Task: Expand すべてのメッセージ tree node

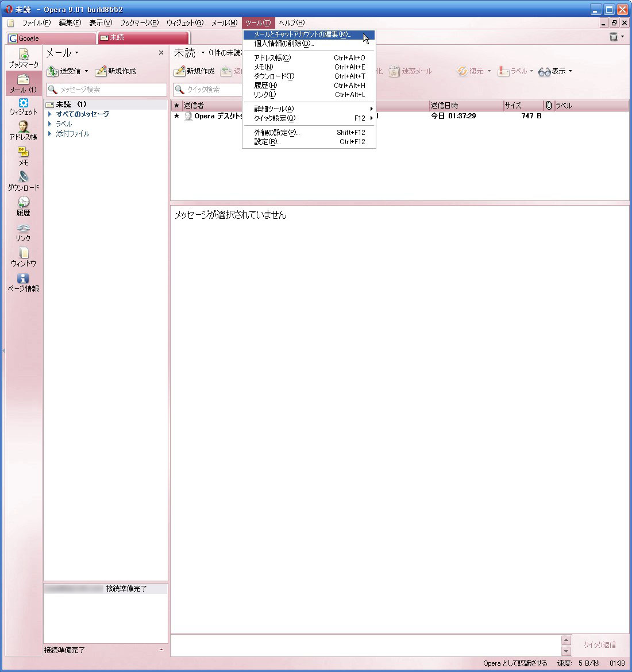Action: [50, 114]
